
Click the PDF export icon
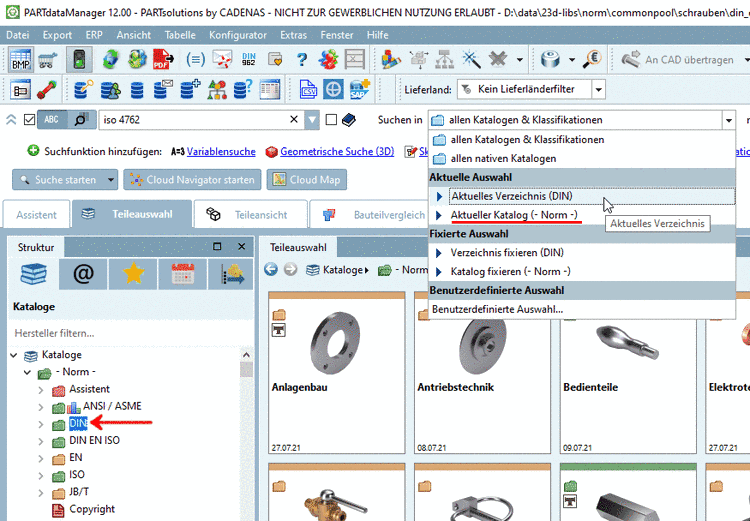click(x=163, y=60)
